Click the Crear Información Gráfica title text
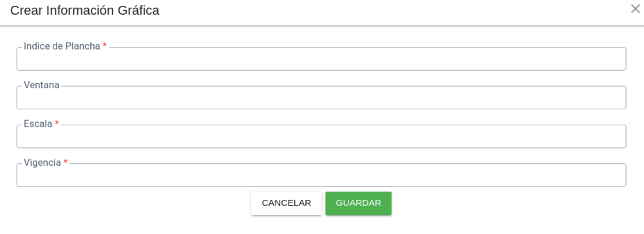Viewport: 644px width, 234px height. pyautogui.click(x=84, y=11)
